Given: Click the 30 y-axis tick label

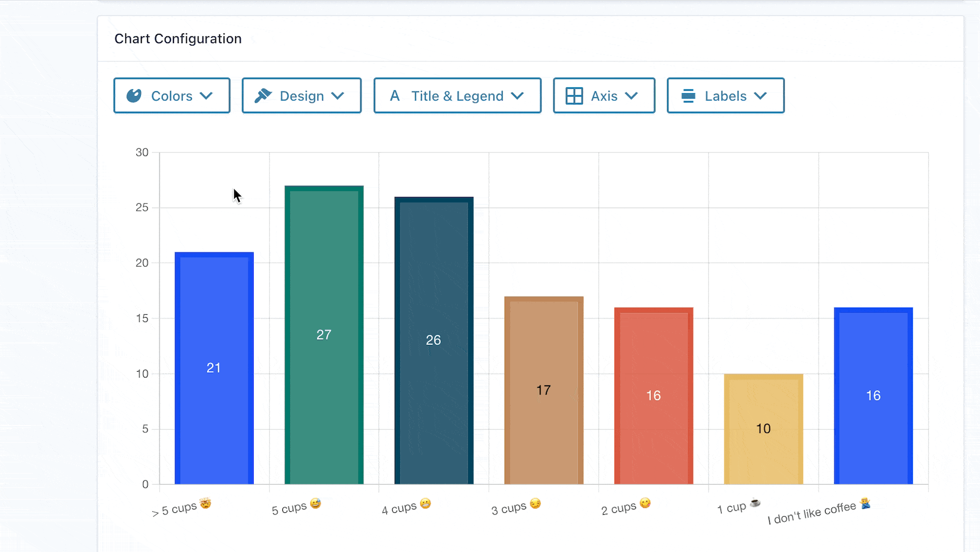Looking at the screenshot, I should pos(142,152).
